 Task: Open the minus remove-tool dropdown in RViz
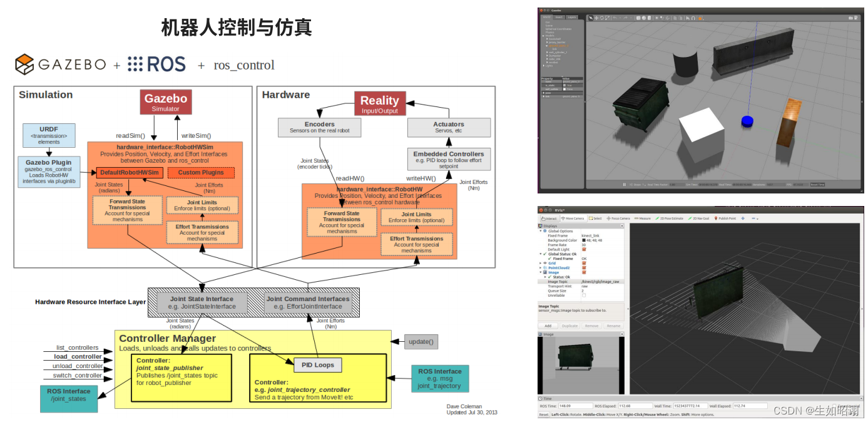pyautogui.click(x=755, y=219)
